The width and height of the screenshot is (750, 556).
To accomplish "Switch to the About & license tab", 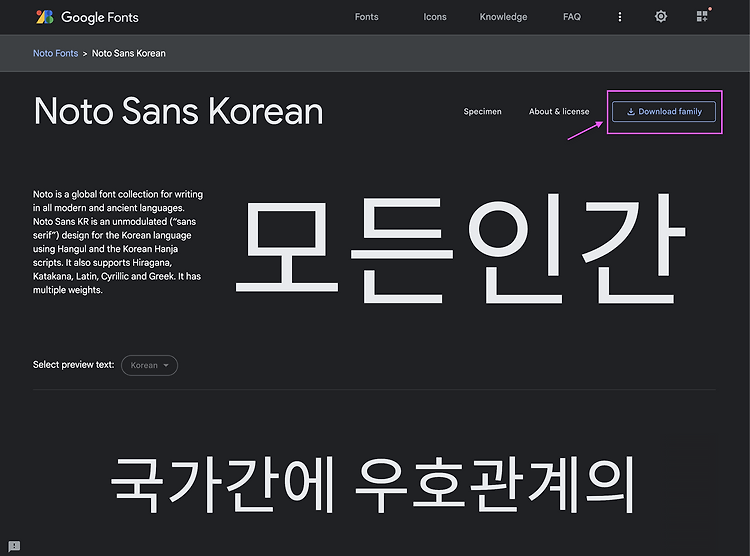I will point(559,111).
